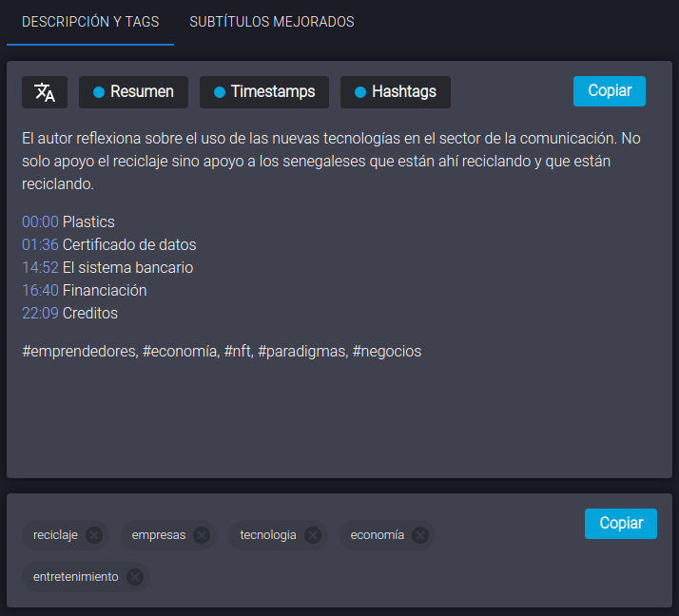Select the 'Certificado de datos' chapter title
The image size is (679, 616).
pyautogui.click(x=129, y=245)
